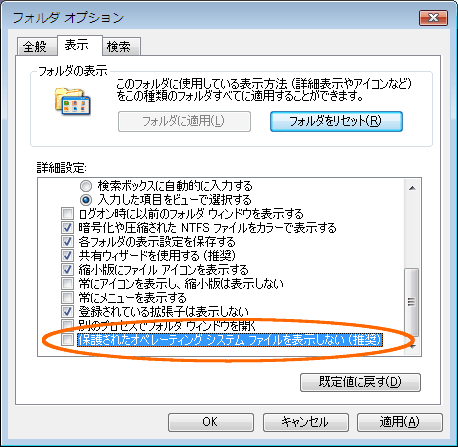Click the 適用(A) button

(400, 422)
